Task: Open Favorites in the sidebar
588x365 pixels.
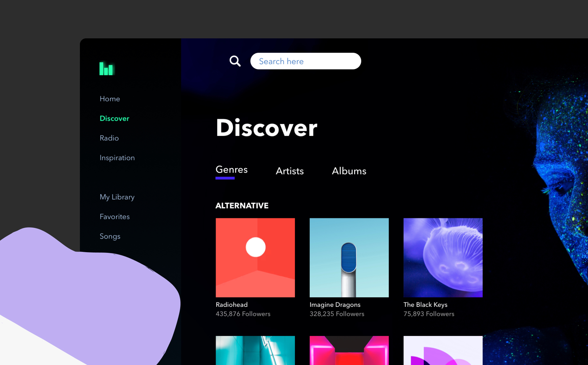Action: [114, 217]
